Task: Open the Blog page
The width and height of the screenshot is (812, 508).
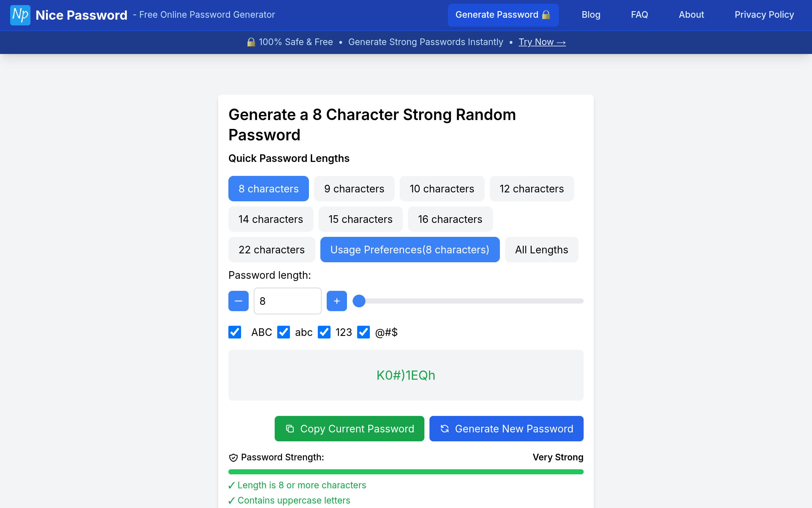Action: pyautogui.click(x=591, y=15)
